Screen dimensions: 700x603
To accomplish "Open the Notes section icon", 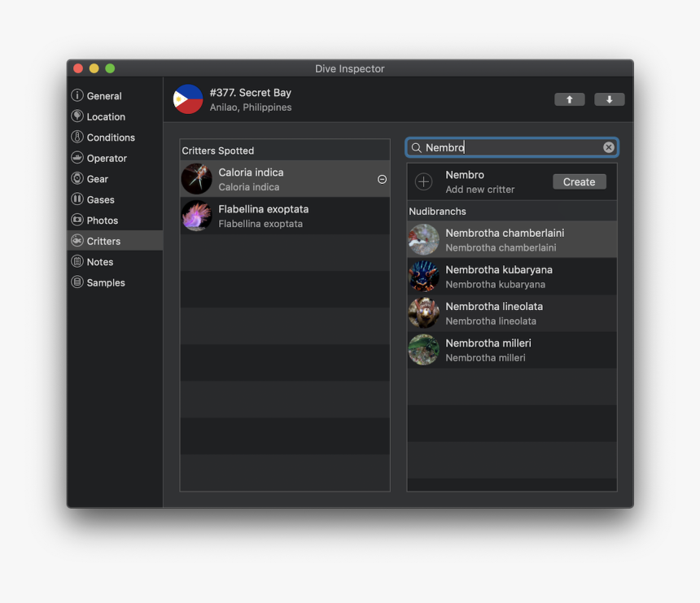I will tap(79, 261).
